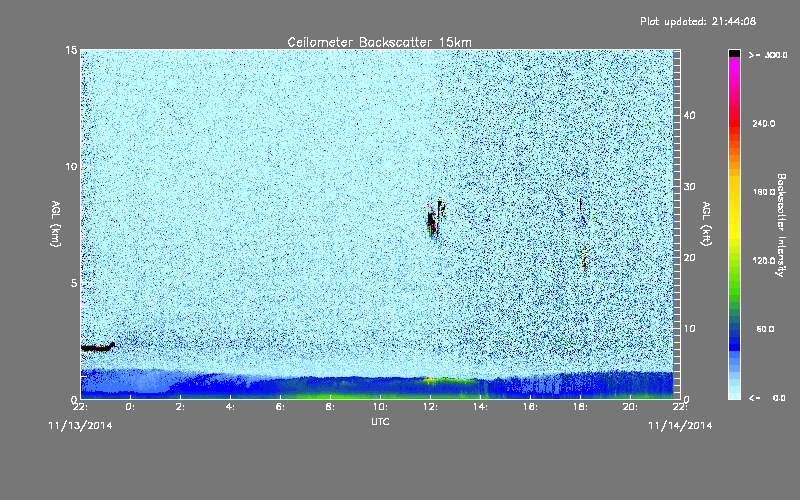This screenshot has width=800, height=500.
Task: Click the '2:' hour label on the time axis
Action: pyautogui.click(x=180, y=407)
